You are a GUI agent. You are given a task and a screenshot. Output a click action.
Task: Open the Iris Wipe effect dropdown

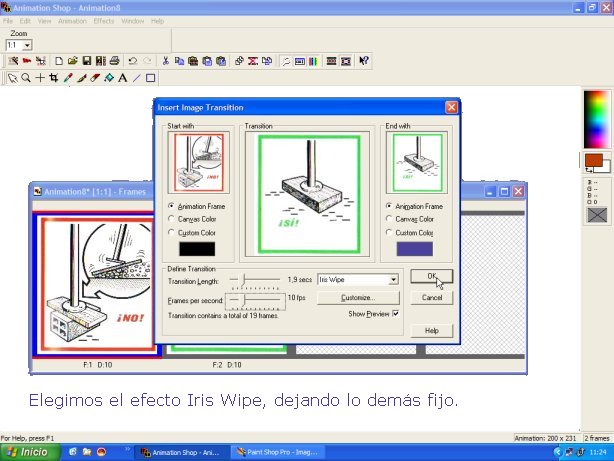[x=393, y=279]
